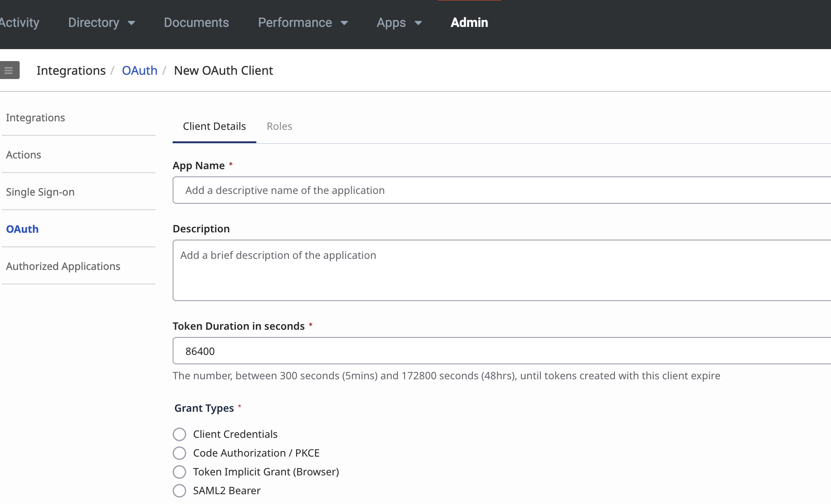Go to Single Sign-on settings
The image size is (831, 504).
point(40,192)
